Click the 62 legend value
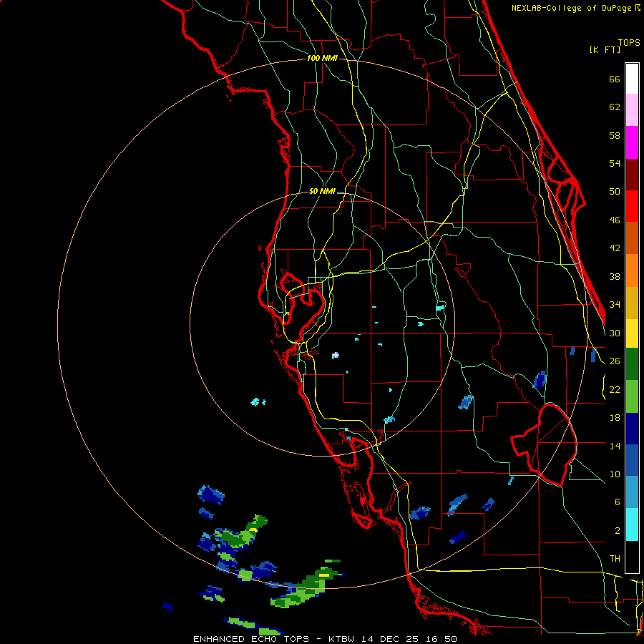Screen dimensions: 644x644 [615, 107]
